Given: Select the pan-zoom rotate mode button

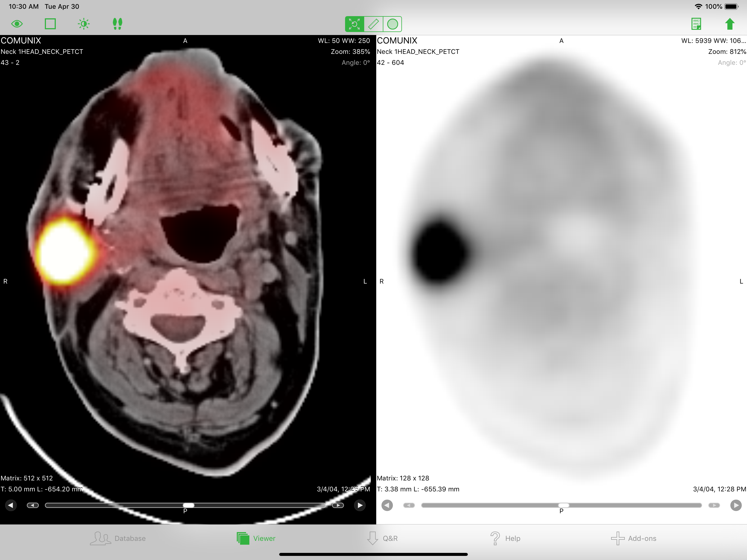Looking at the screenshot, I should pyautogui.click(x=354, y=24).
